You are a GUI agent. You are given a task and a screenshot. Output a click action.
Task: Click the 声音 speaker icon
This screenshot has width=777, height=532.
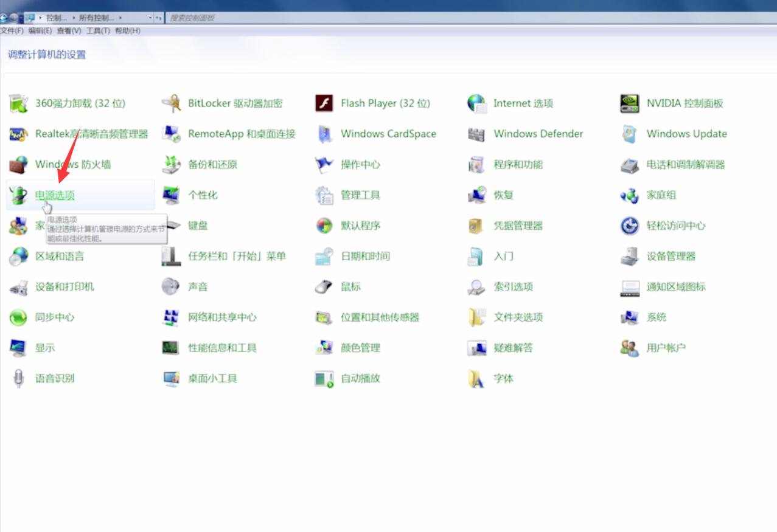click(x=172, y=287)
